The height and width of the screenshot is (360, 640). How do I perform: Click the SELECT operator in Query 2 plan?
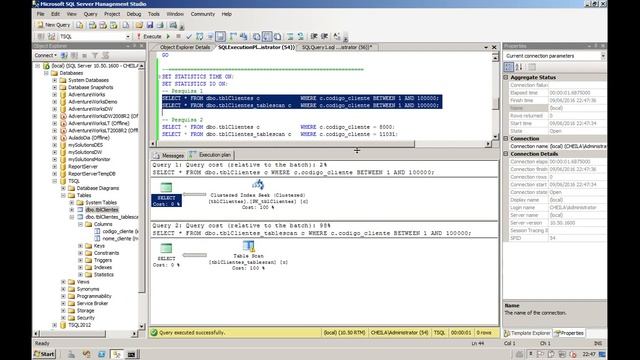click(166, 255)
